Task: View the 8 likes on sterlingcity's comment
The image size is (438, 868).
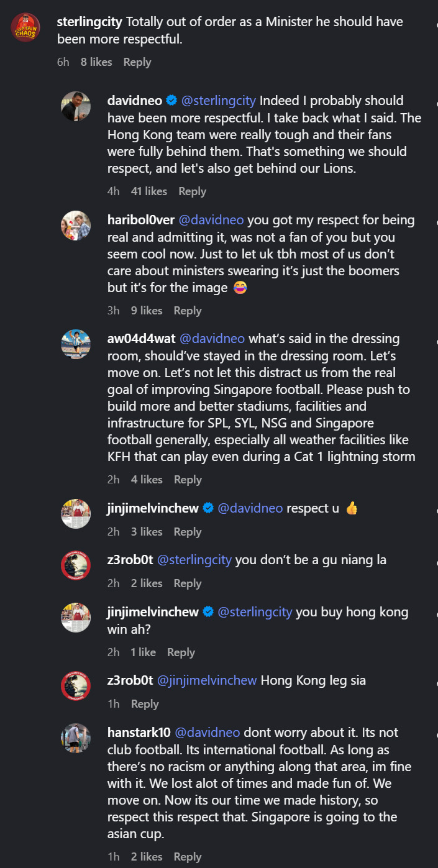Action: coord(96,62)
